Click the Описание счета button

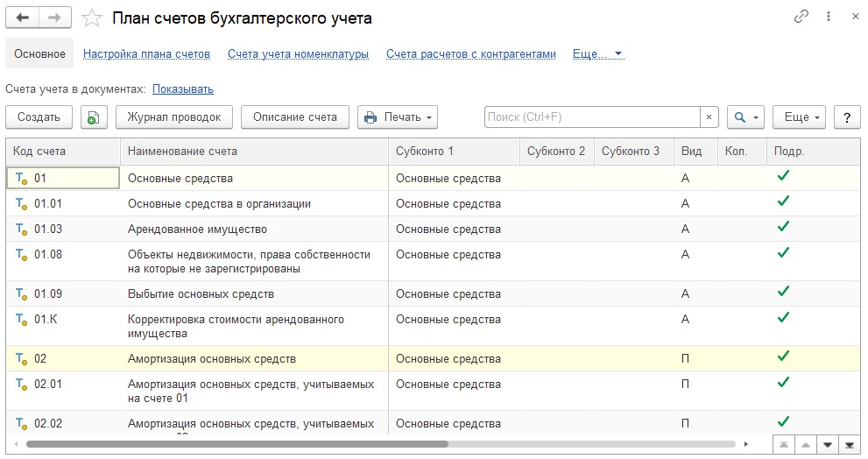tap(295, 117)
